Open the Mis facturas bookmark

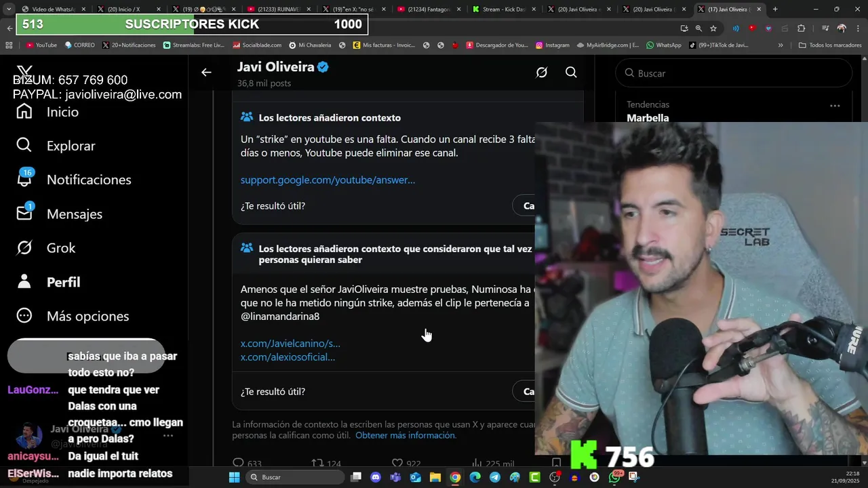(x=384, y=45)
